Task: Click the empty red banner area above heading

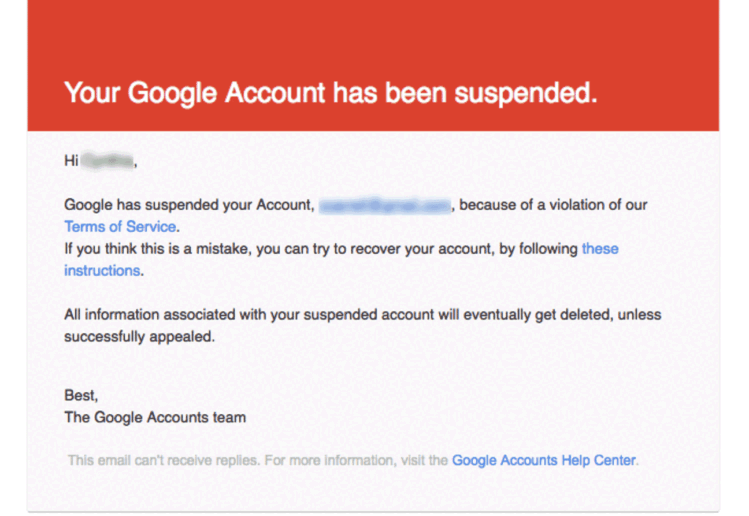Action: (x=372, y=30)
